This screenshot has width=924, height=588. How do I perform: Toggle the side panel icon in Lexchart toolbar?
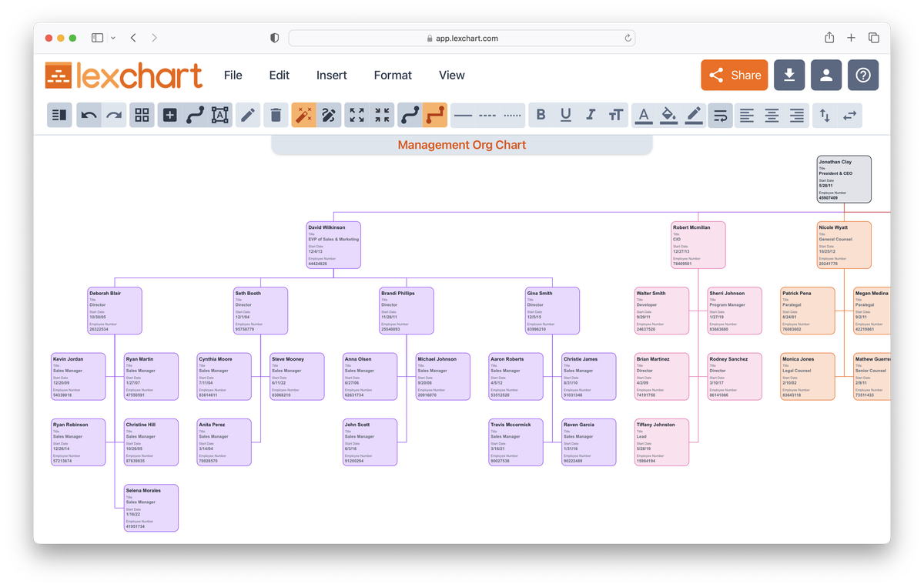(x=59, y=115)
